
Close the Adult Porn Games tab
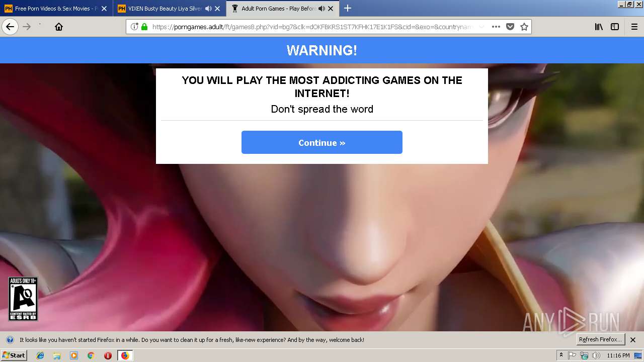(331, 9)
